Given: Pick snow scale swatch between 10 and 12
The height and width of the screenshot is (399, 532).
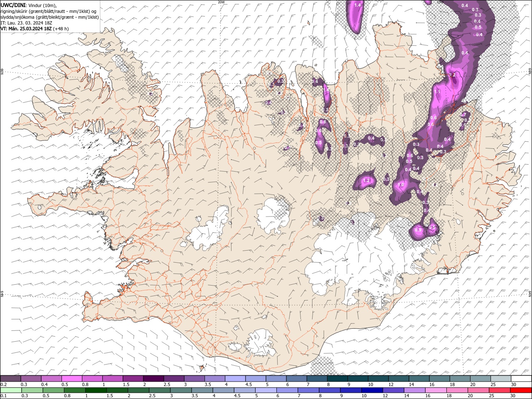Looking at the screenshot, I should coord(378,379).
